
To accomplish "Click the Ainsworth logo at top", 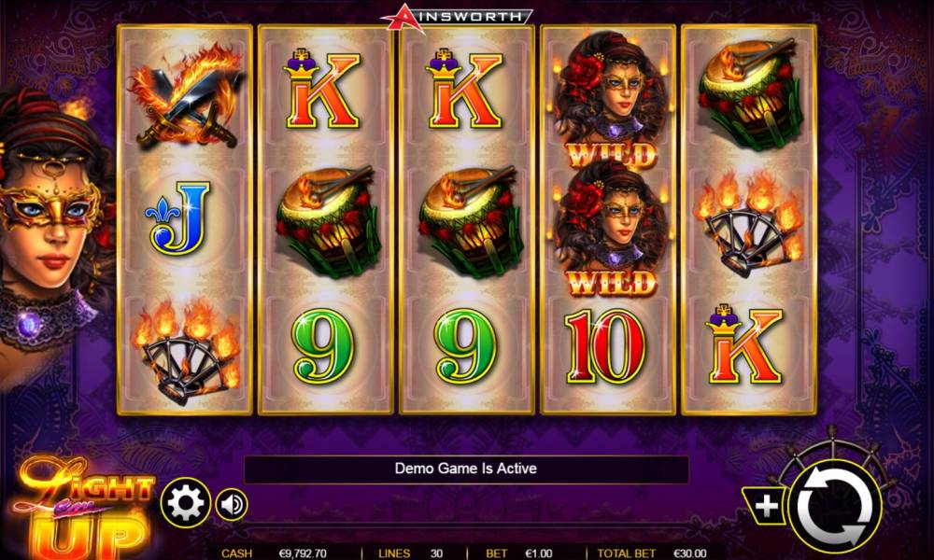I will pyautogui.click(x=457, y=17).
